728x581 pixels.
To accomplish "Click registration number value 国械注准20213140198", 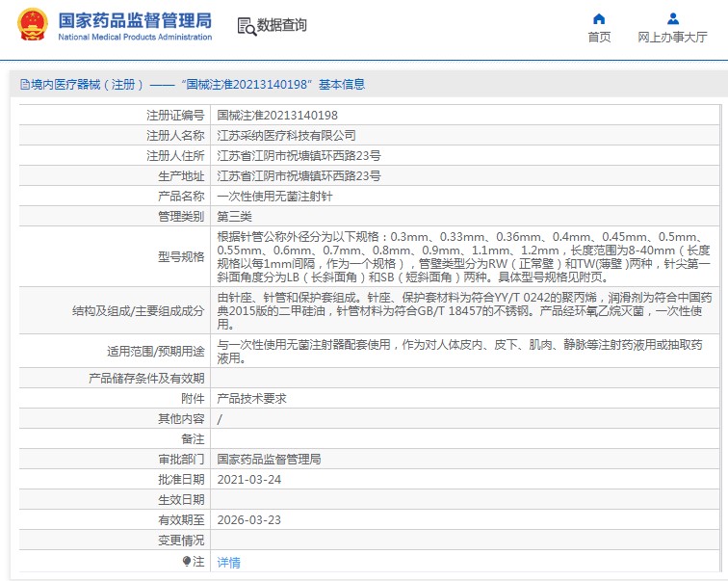I will 277,116.
